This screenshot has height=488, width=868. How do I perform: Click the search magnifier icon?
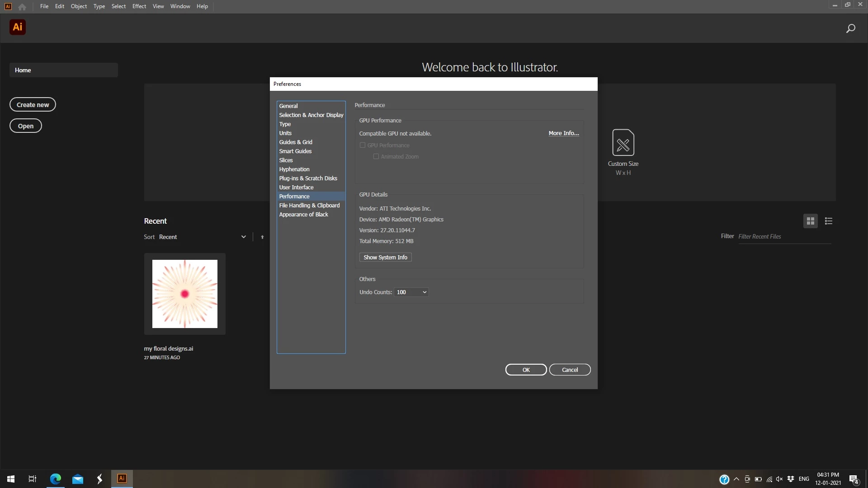coord(850,28)
